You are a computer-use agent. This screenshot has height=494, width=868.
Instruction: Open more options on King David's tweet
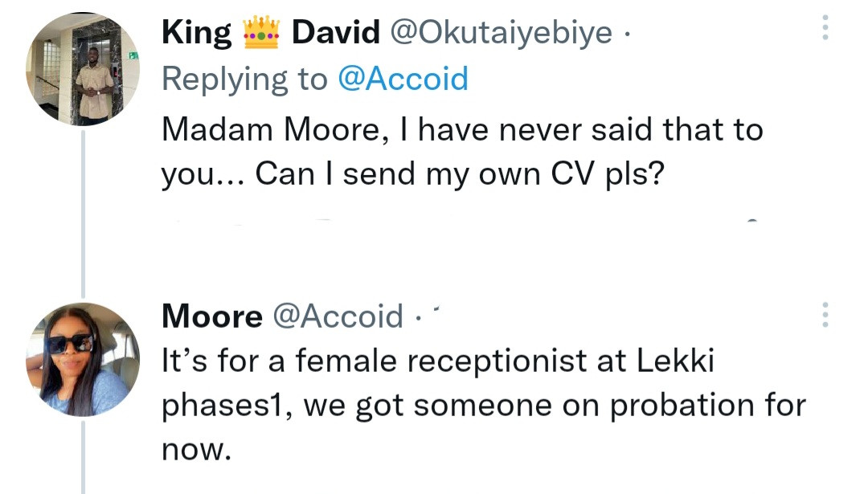[x=824, y=28]
